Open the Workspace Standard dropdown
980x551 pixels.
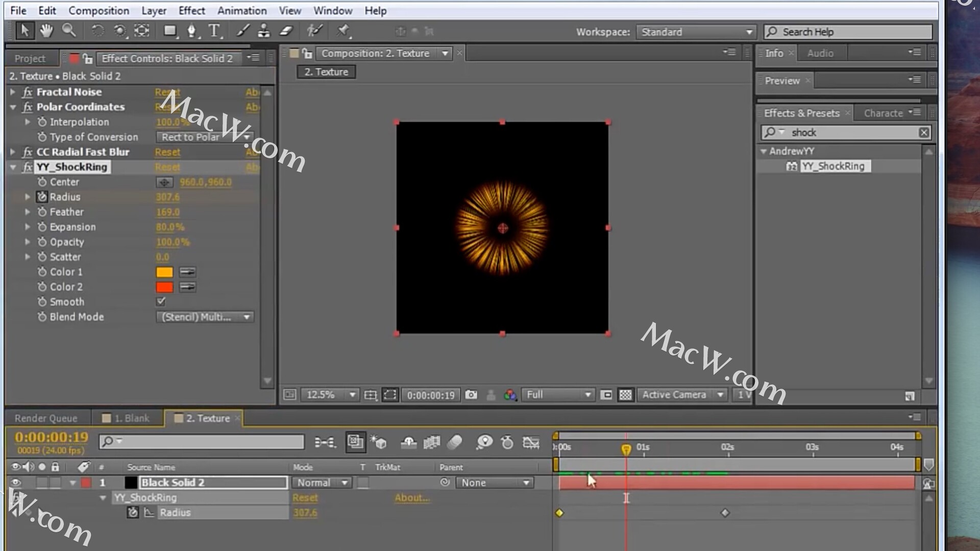tap(696, 32)
